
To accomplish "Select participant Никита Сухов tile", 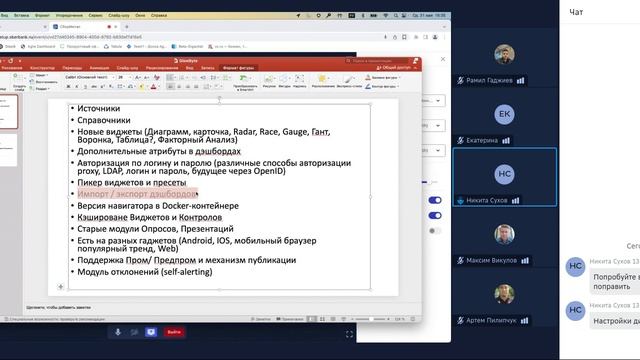I will click(504, 177).
